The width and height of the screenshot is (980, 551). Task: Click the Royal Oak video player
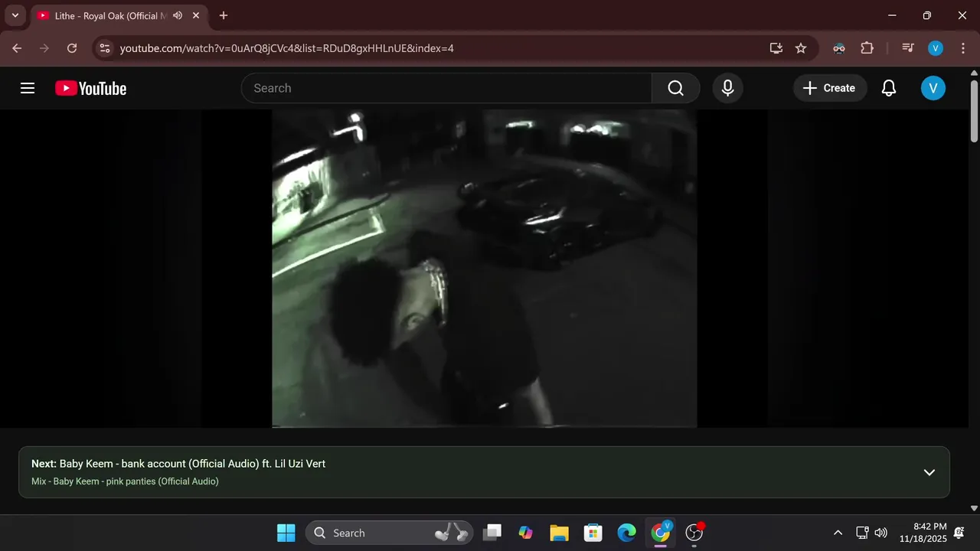(484, 268)
